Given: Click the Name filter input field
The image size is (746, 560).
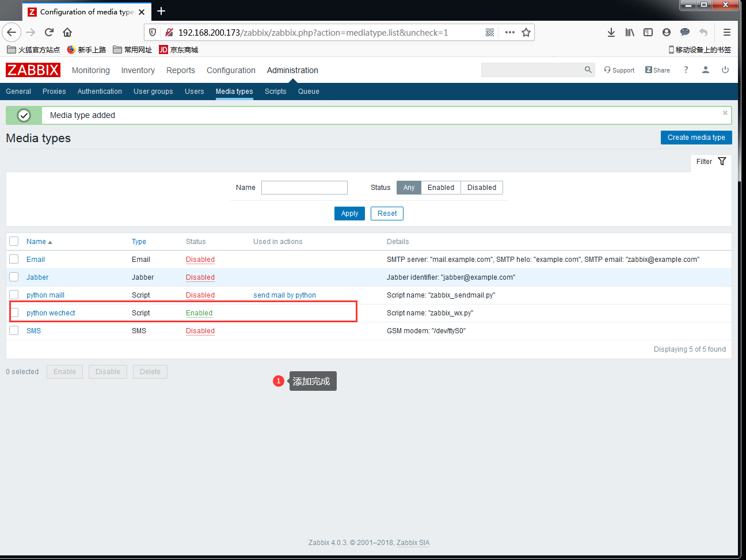Looking at the screenshot, I should [305, 188].
